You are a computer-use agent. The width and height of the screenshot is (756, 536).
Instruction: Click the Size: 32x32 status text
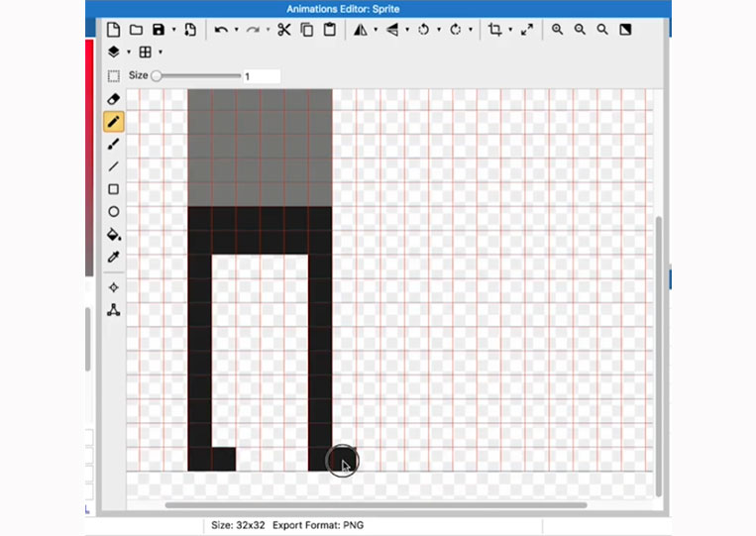(x=238, y=525)
